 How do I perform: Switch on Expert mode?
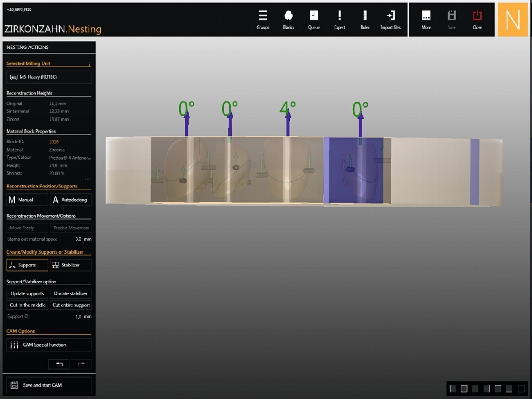(339, 20)
